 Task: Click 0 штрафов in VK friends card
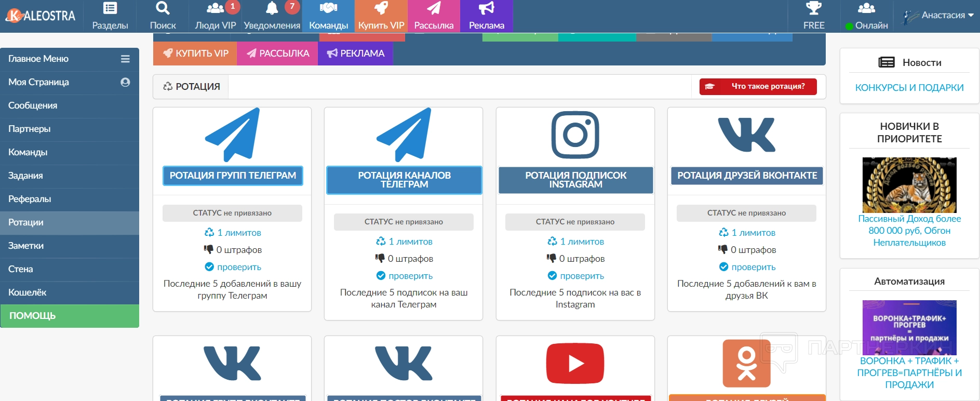[747, 250]
